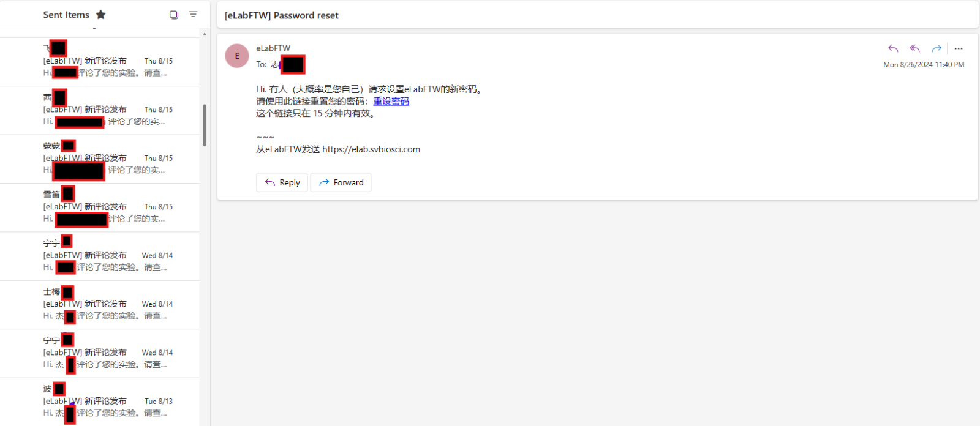Select the Sent Items folder title
This screenshot has width=980, height=426.
66,15
